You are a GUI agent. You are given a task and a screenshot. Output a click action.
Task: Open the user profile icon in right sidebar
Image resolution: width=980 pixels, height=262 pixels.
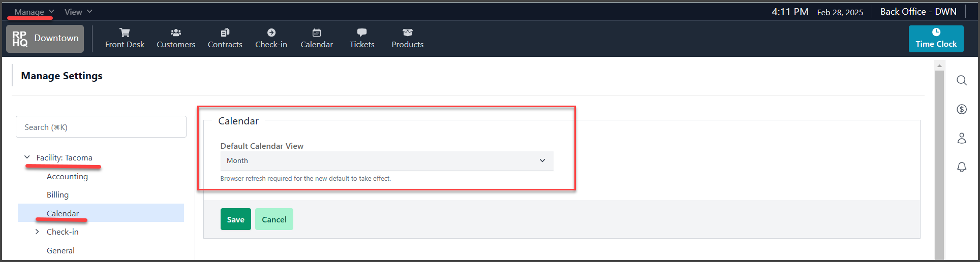(x=961, y=138)
